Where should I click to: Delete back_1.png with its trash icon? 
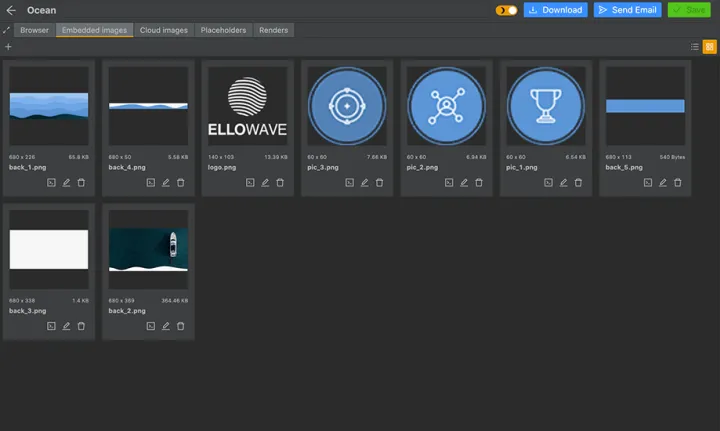pos(81,183)
